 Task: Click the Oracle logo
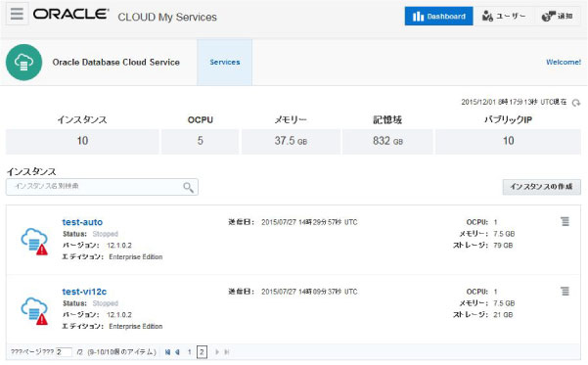pyautogui.click(x=71, y=14)
